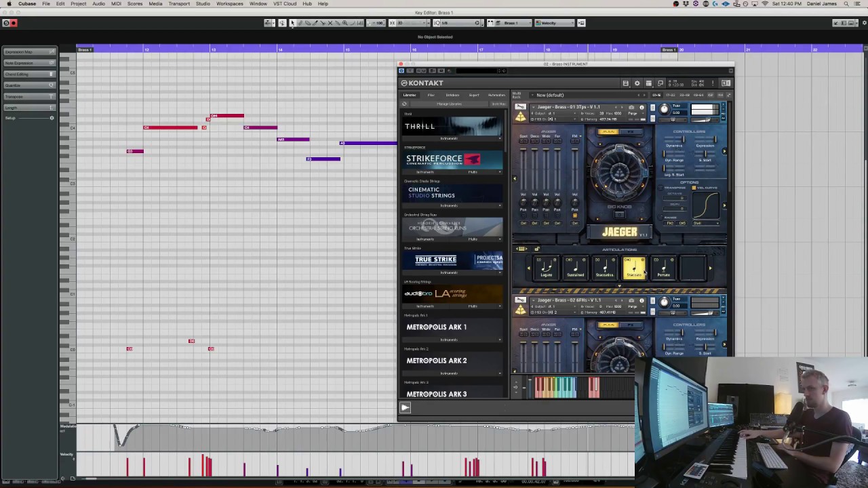
Task: Click Tune knob on Jaeger 01 3Tps
Action: pos(664,109)
